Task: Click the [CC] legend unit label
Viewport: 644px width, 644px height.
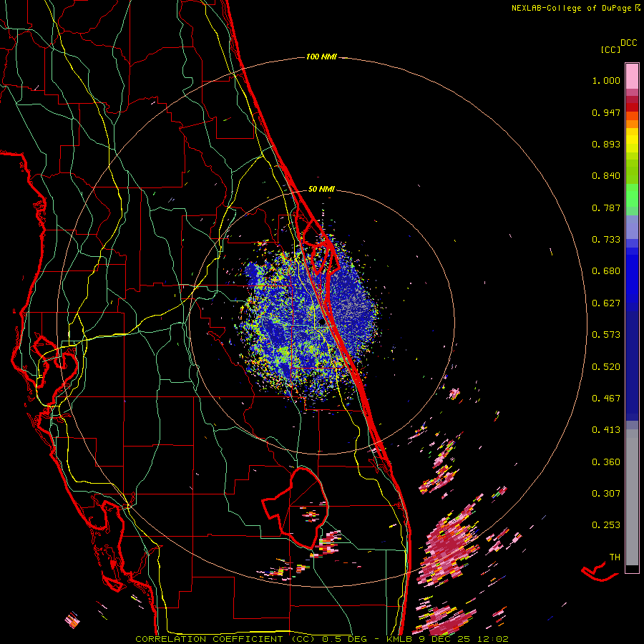Action: (x=610, y=49)
